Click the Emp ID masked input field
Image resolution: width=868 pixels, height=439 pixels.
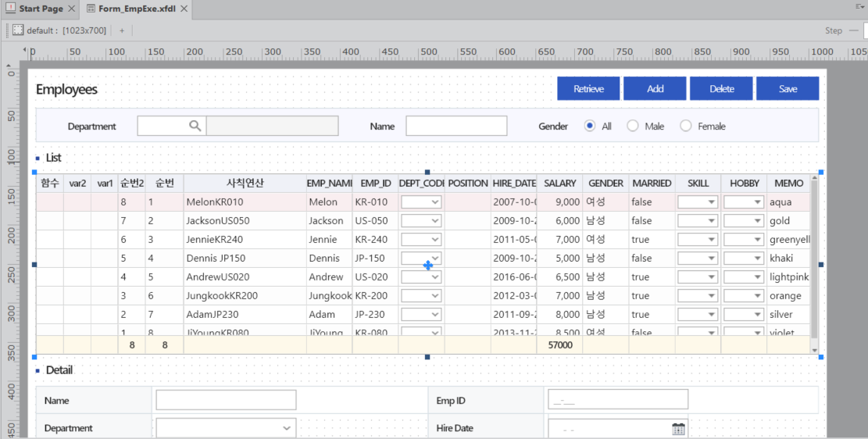(x=618, y=400)
